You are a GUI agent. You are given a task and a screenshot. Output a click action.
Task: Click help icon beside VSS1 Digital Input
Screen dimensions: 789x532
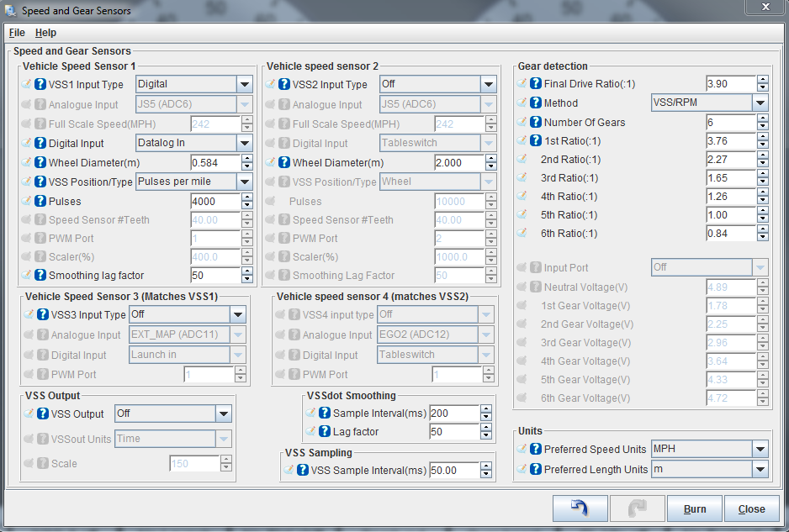coord(40,144)
